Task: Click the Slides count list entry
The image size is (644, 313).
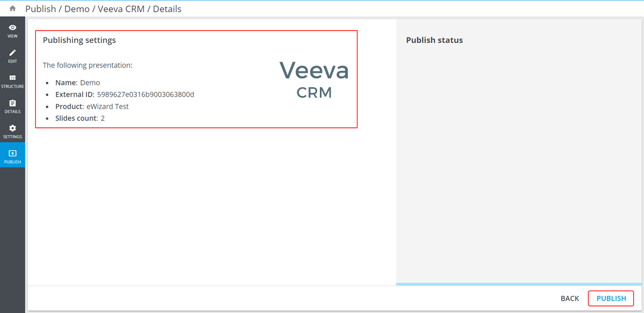Action: click(80, 118)
